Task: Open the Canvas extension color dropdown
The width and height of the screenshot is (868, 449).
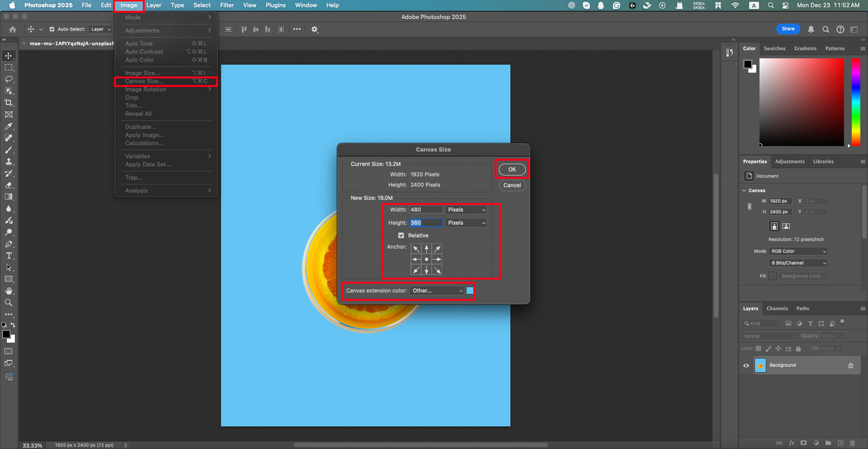Action: [437, 290]
